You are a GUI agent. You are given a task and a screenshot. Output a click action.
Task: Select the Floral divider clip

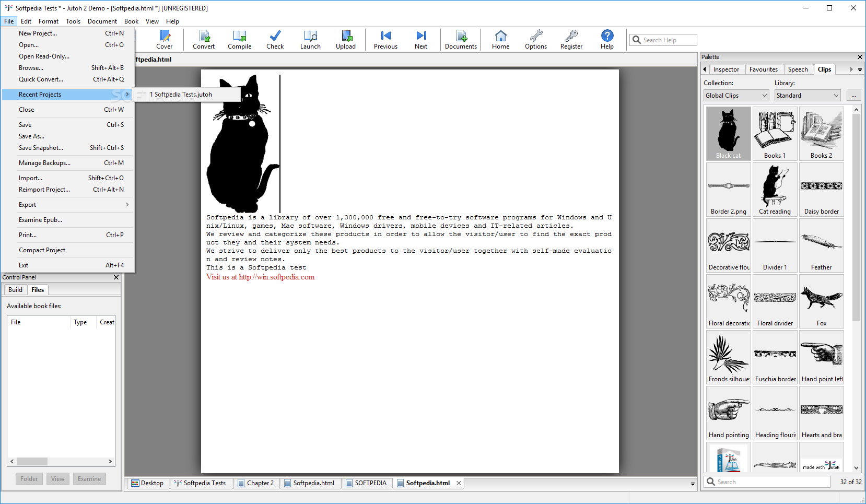pyautogui.click(x=775, y=301)
